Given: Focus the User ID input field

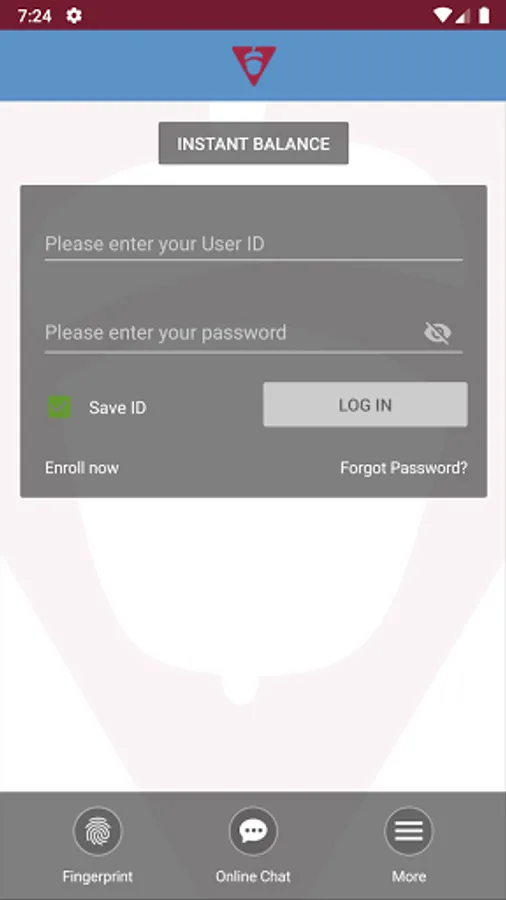Looking at the screenshot, I should click(x=254, y=244).
